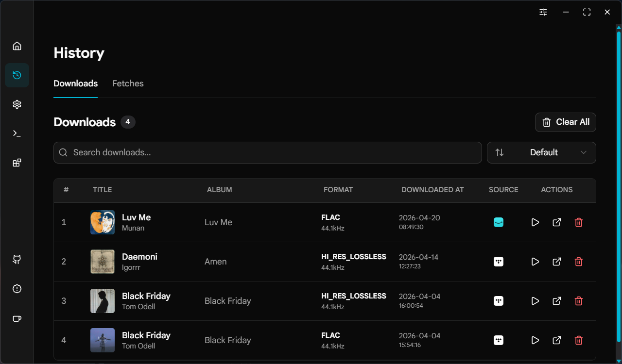The width and height of the screenshot is (622, 364).
Task: Switch to the Fetches tab
Action: [128, 83]
